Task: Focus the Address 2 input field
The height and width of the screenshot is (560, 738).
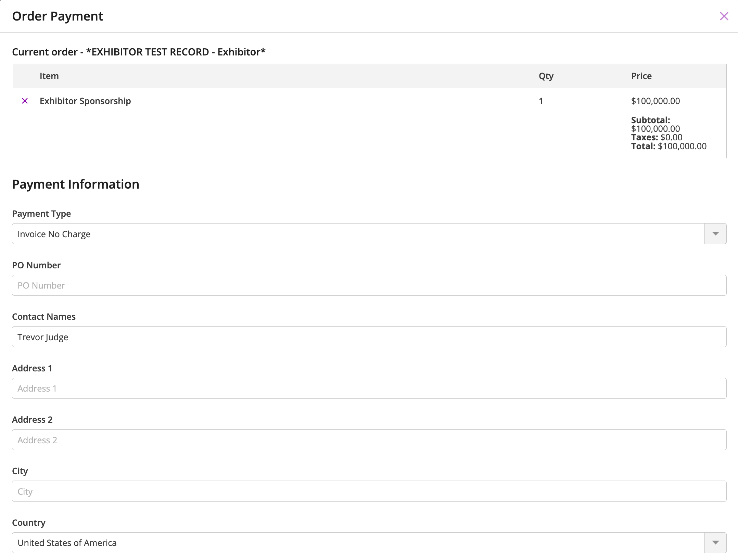Action: coord(369,440)
